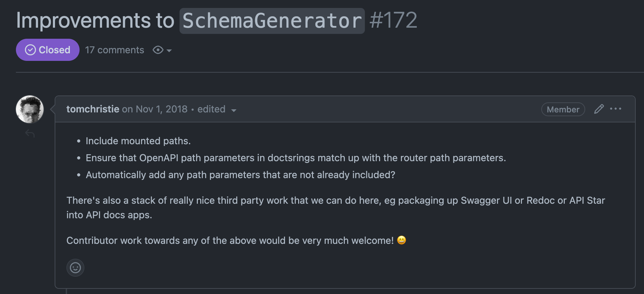Screen dimensions: 644x294
Task: Open the three-dot comment options menu
Action: coord(616,109)
